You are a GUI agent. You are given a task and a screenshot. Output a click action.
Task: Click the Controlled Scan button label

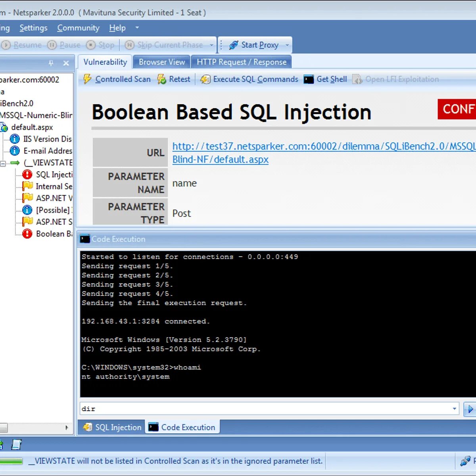point(123,79)
